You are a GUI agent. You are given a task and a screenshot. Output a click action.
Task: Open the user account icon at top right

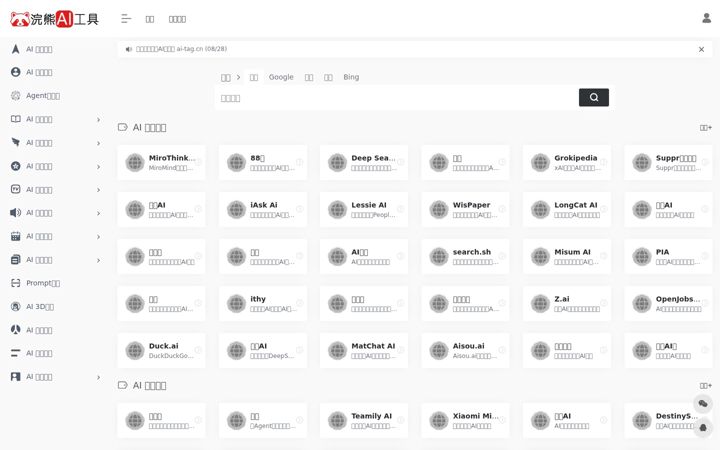point(706,18)
